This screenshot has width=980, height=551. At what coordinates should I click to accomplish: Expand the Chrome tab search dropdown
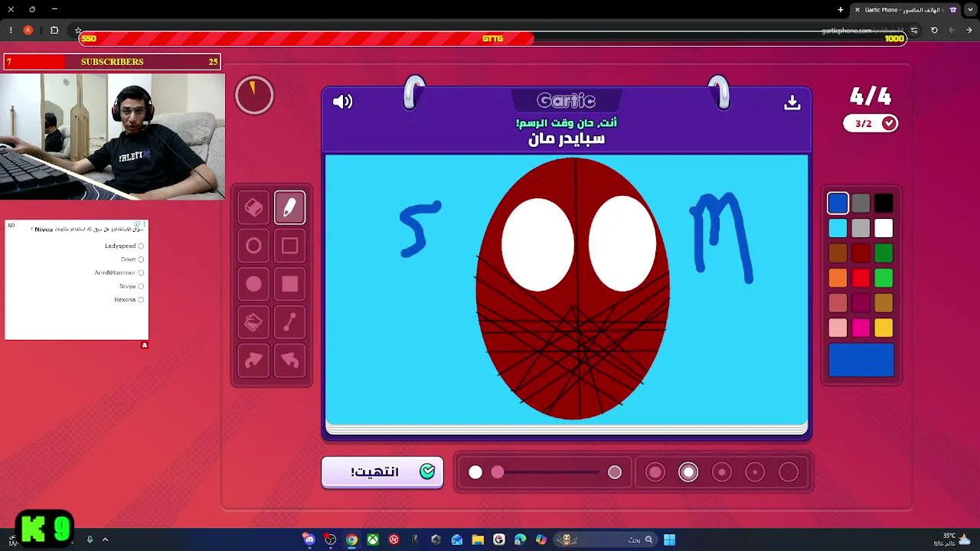[969, 10]
